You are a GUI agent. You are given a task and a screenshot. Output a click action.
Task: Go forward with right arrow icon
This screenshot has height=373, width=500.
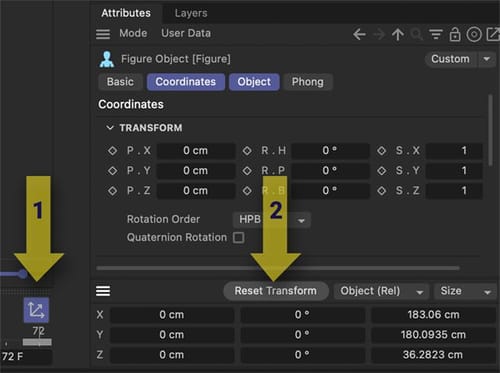click(x=379, y=34)
